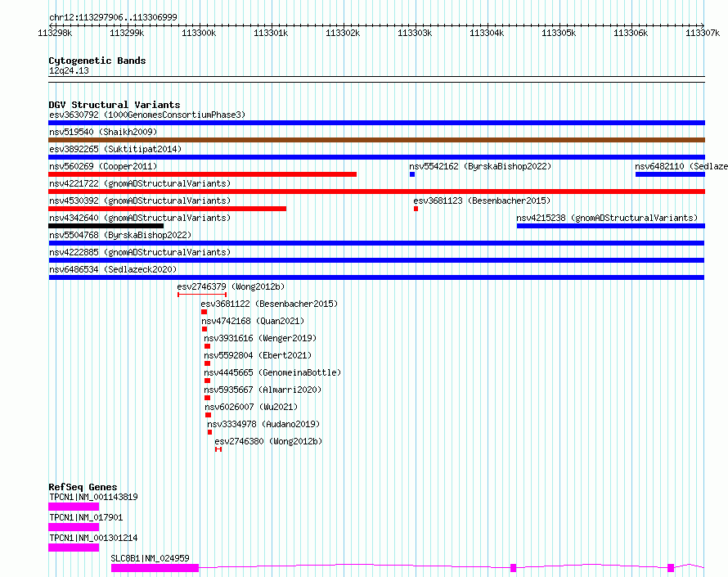Image resolution: width=728 pixels, height=577 pixels.
Task: Open nsv5504768 ByrskaBishop2022 label
Action: point(120,235)
